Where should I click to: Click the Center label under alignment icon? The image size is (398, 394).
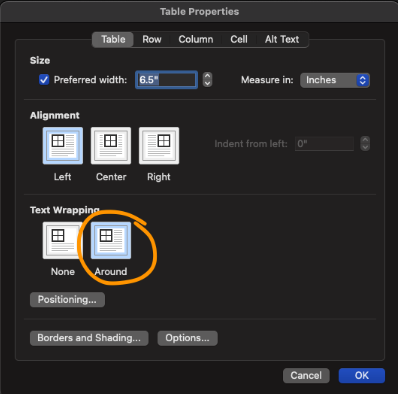pyautogui.click(x=111, y=177)
